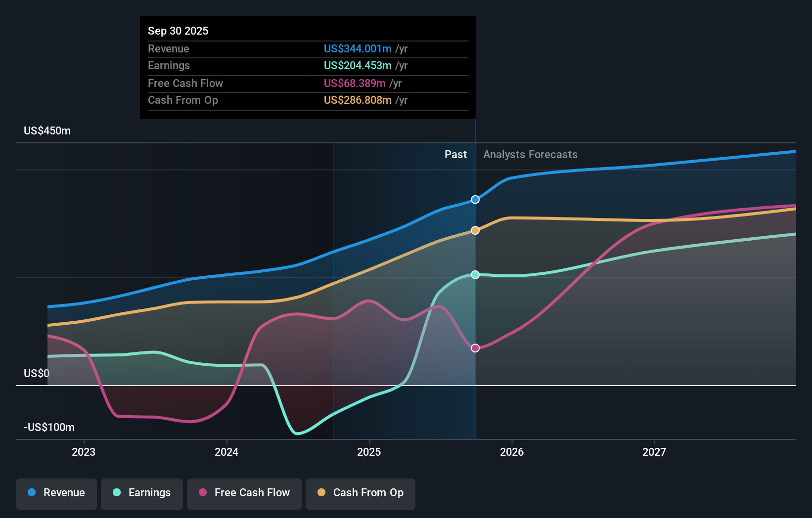Click the pink Free Cash Flow legend dot
The height and width of the screenshot is (518, 812).
pos(202,493)
